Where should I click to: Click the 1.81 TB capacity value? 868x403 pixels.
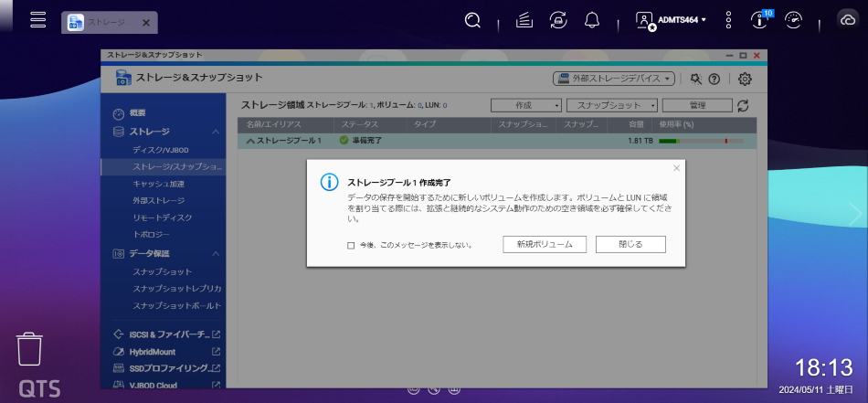(x=640, y=141)
